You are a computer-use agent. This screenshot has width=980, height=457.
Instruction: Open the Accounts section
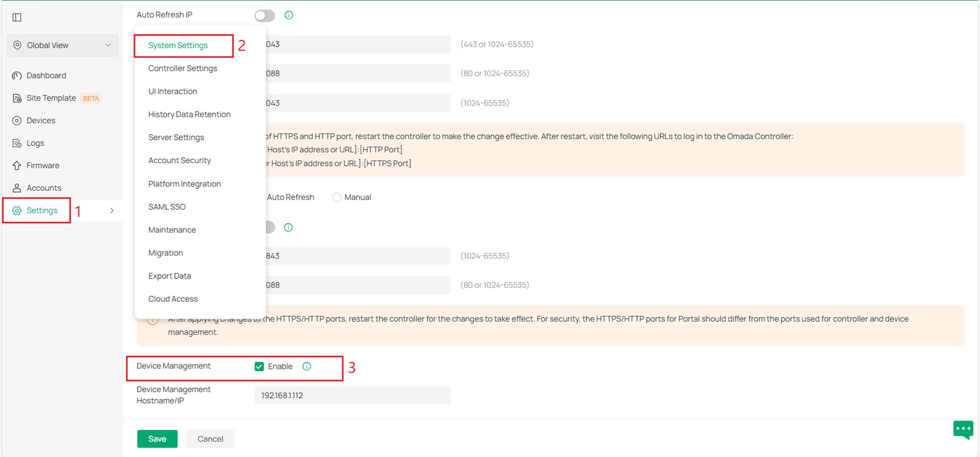pyautogui.click(x=44, y=188)
